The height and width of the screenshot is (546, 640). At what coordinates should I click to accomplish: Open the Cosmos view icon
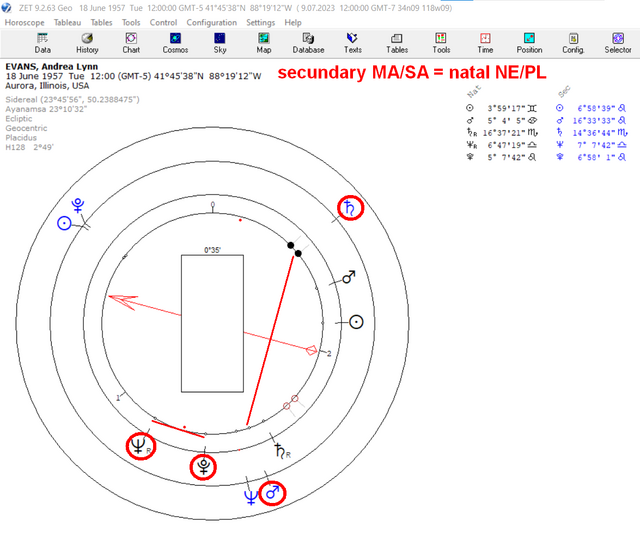point(175,43)
